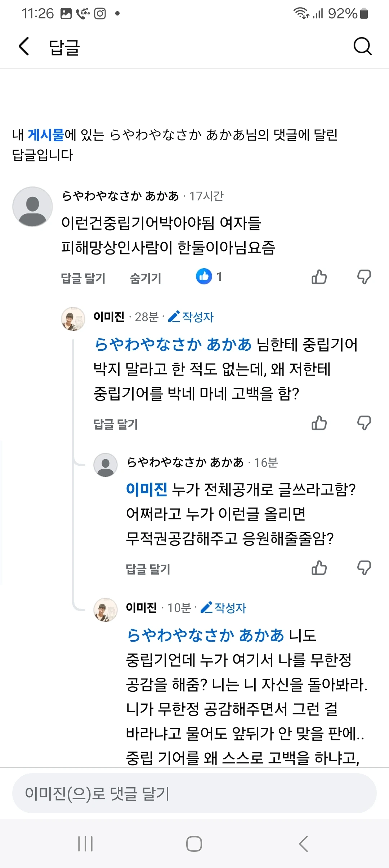Focus the 이미진(으)로 댓글 달기 field
Image resolution: width=389 pixels, height=868 pixels.
(x=194, y=793)
